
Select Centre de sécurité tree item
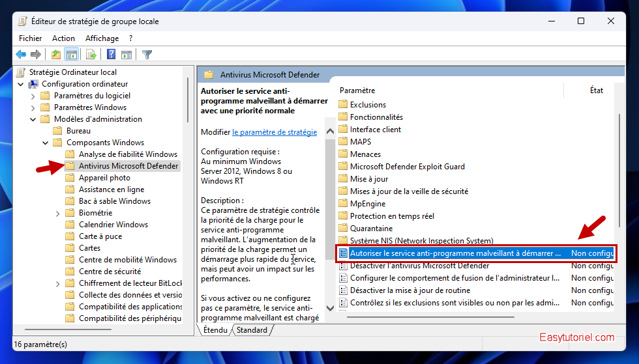pyautogui.click(x=110, y=271)
